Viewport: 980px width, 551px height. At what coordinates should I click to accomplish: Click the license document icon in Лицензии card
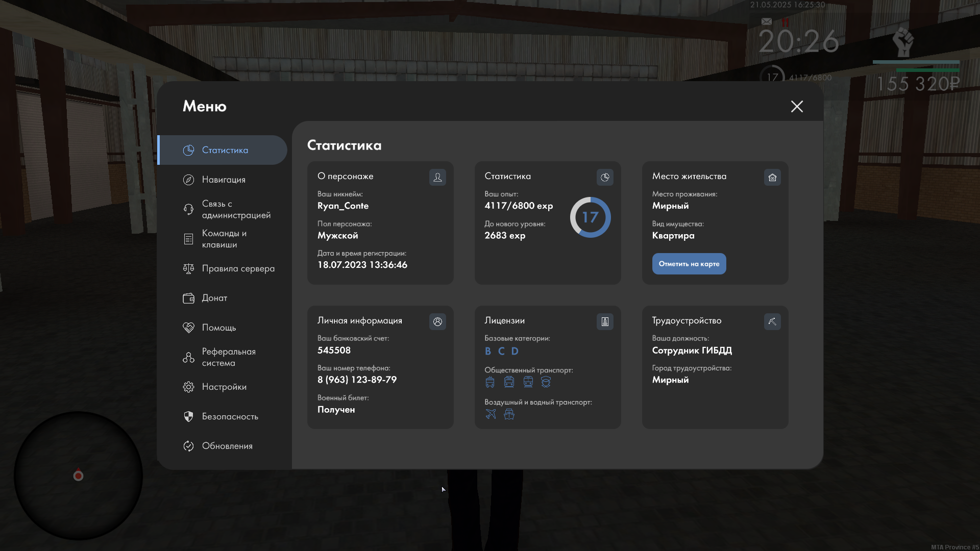click(605, 321)
